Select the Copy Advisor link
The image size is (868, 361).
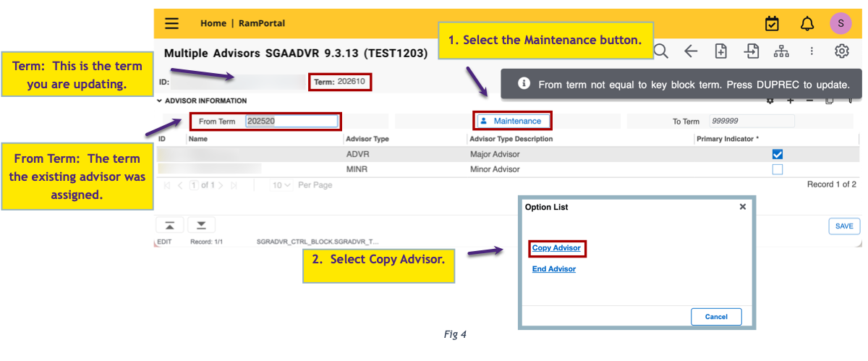pos(556,248)
